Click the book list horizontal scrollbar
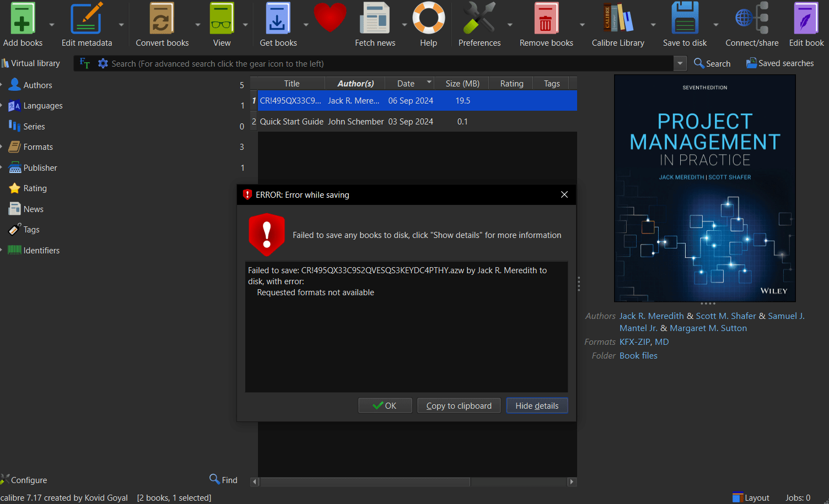The width and height of the screenshot is (829, 504). [x=365, y=482]
